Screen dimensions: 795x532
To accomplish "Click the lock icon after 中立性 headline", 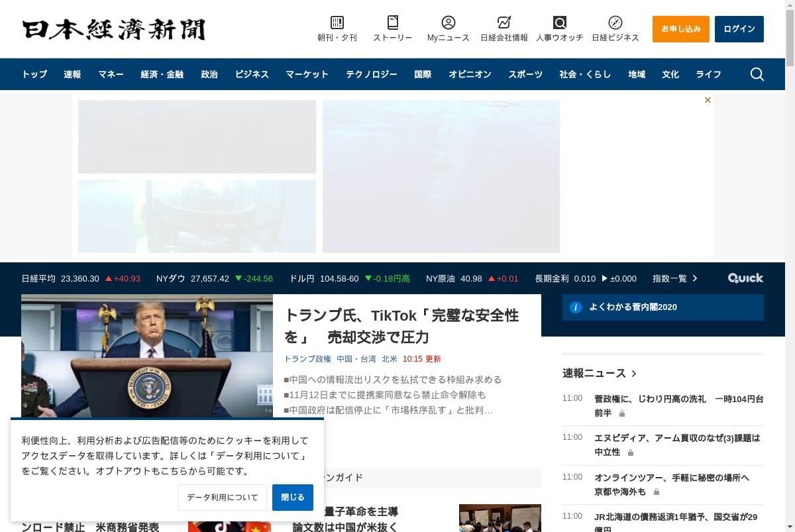I will pos(631,453).
